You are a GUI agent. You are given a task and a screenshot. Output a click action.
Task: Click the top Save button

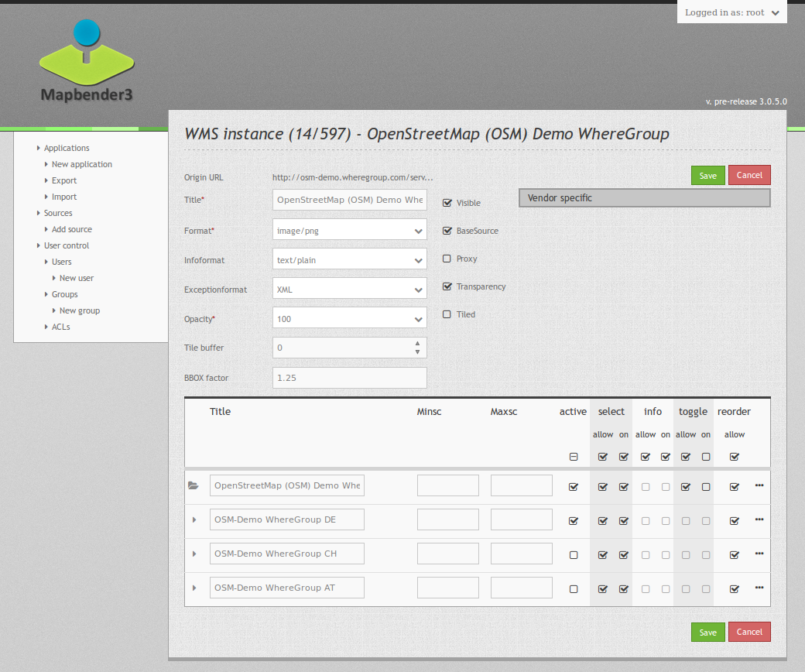[708, 176]
